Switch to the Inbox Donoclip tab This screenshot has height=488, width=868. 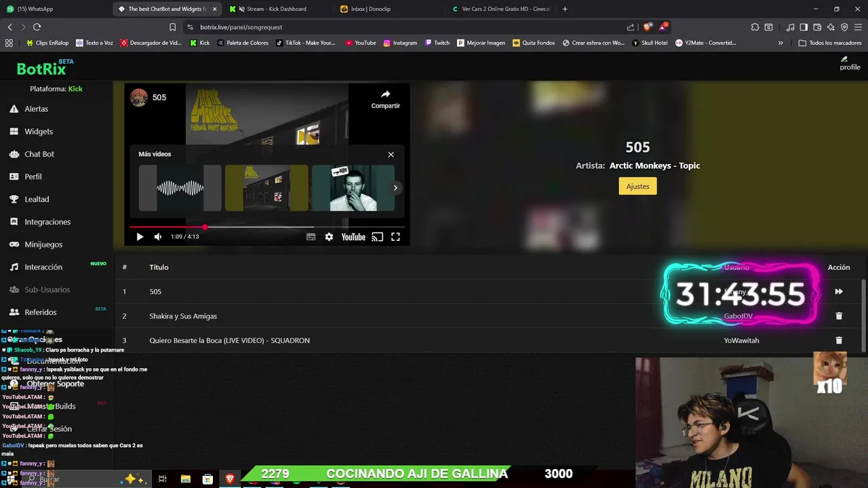click(370, 9)
